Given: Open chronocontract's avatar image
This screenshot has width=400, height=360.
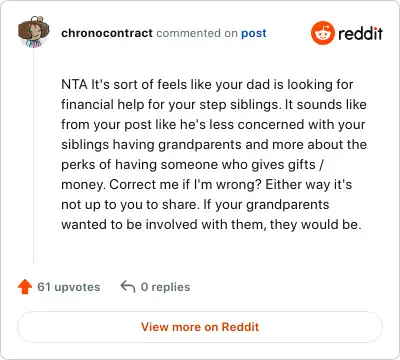Looking at the screenshot, I should (x=33, y=32).
